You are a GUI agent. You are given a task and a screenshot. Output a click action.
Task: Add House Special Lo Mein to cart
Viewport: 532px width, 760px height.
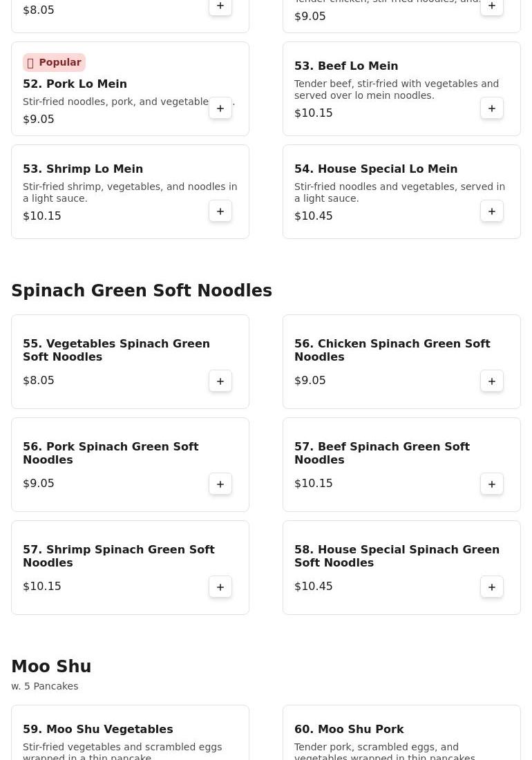pyautogui.click(x=492, y=211)
